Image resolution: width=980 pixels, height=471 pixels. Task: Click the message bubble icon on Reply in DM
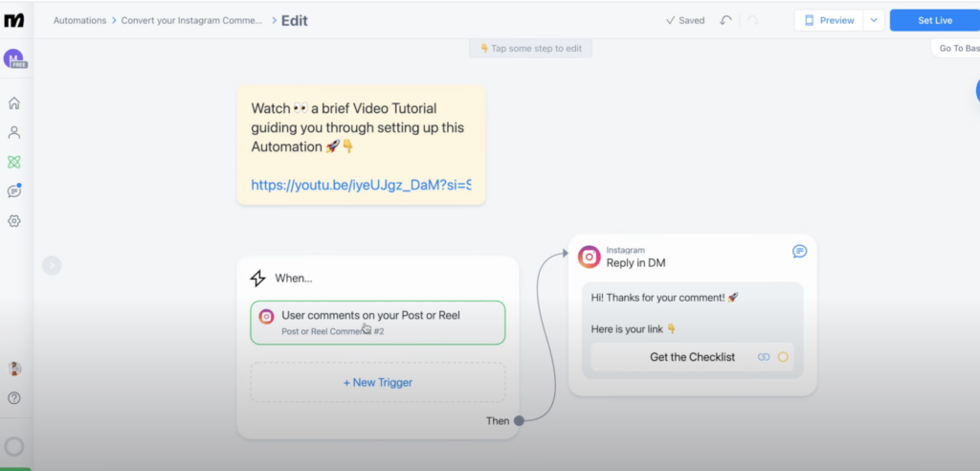click(799, 252)
